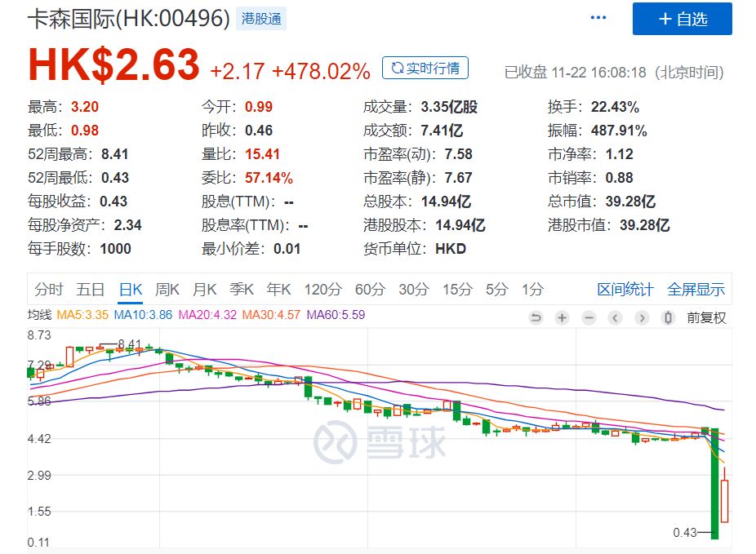
Task: Zoom in chart with plus icon
Action: [562, 318]
